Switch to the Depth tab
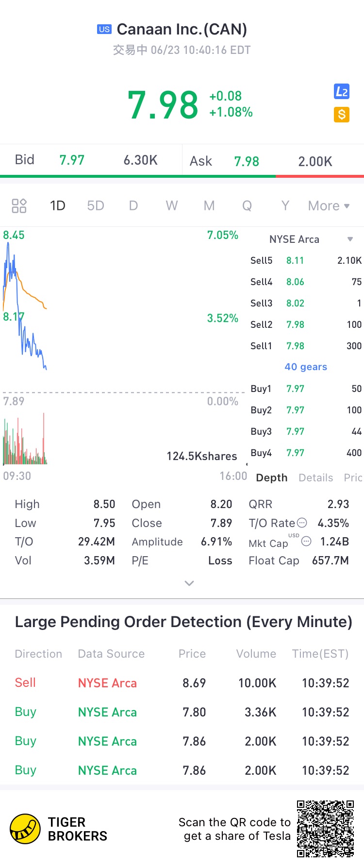The height and width of the screenshot is (868, 364). pos(272,478)
